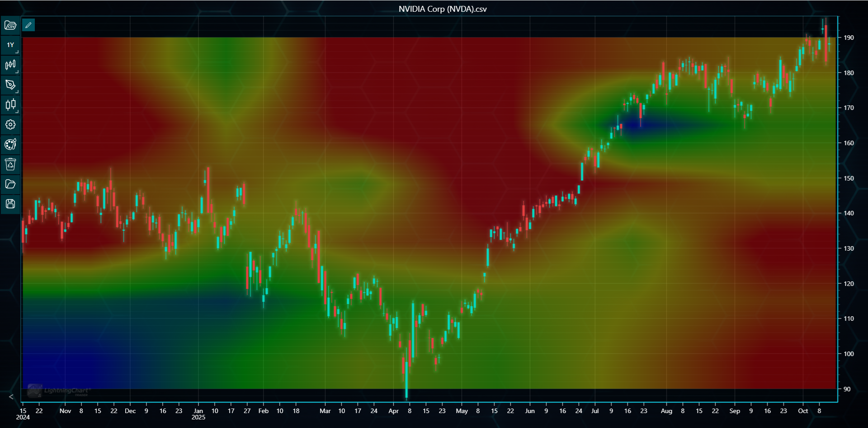This screenshot has height=428, width=868.
Task: Click the 90 price axis label
Action: (x=847, y=389)
